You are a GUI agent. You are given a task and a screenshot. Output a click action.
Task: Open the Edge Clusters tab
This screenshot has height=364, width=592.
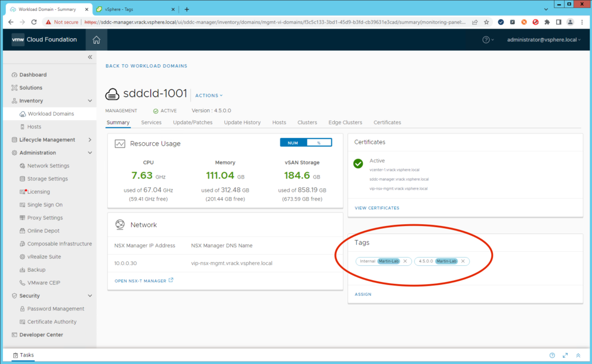point(345,122)
